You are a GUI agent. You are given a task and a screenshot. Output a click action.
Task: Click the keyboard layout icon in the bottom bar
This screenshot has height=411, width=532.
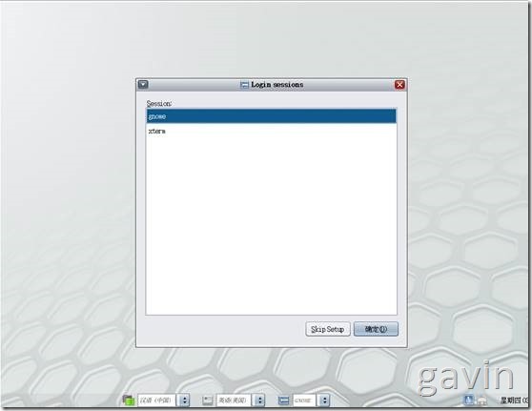click(207, 401)
